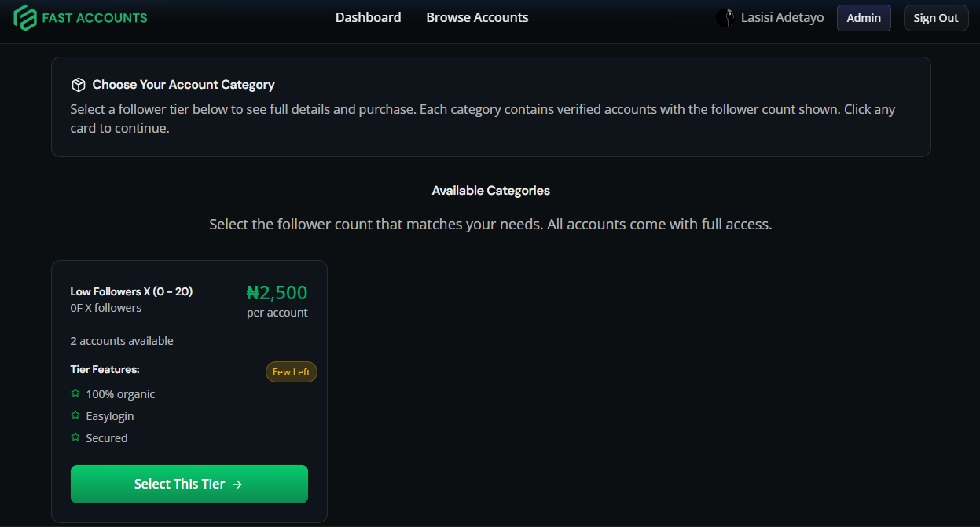The image size is (980, 527).
Task: Click the Choose Your Account Category heading
Action: [183, 85]
